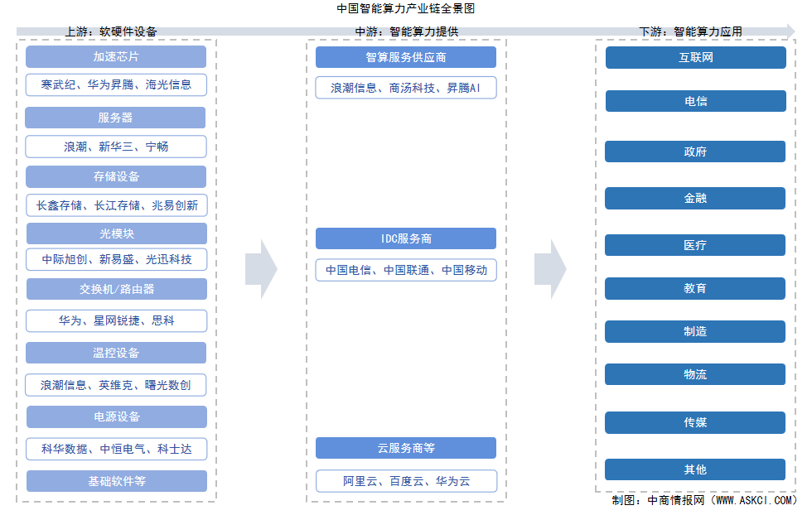Select the 光模块 category box

pyautogui.click(x=116, y=233)
